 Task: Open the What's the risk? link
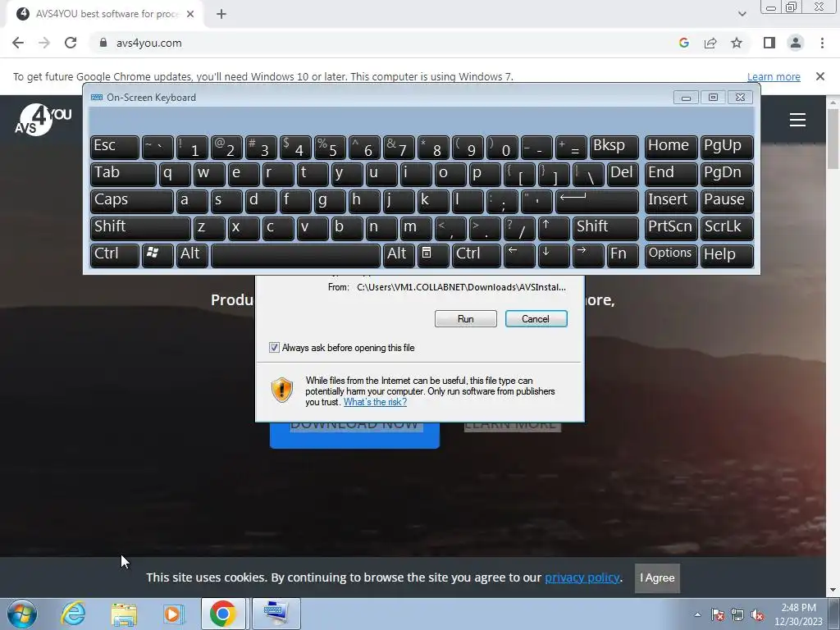pos(375,402)
